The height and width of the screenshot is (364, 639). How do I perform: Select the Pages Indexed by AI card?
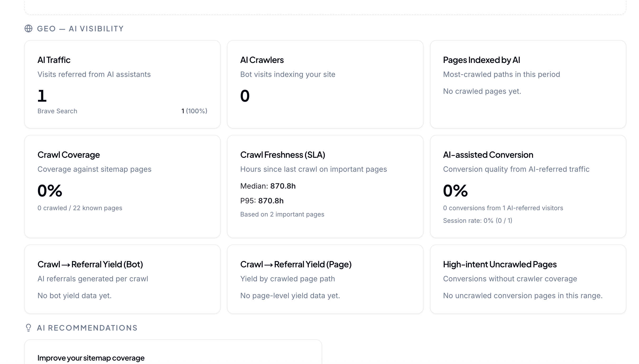[528, 84]
